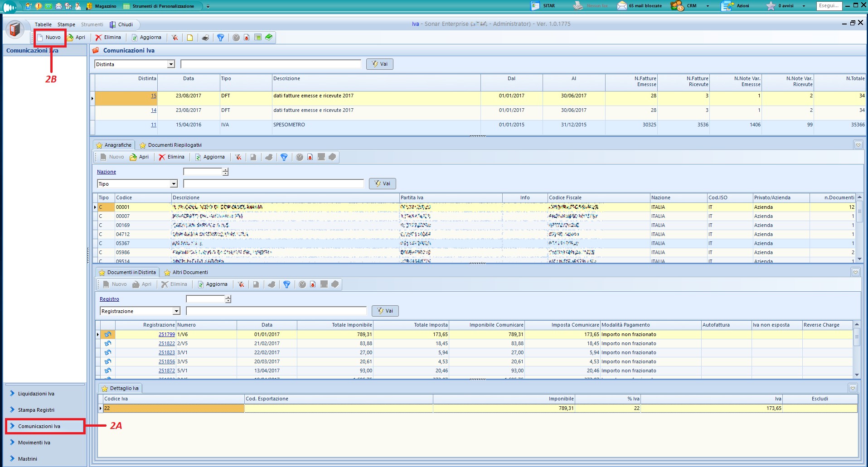Click the red export arrow icon in the top toolbar
This screenshot has height=467, width=868.
pyautogui.click(x=247, y=38)
